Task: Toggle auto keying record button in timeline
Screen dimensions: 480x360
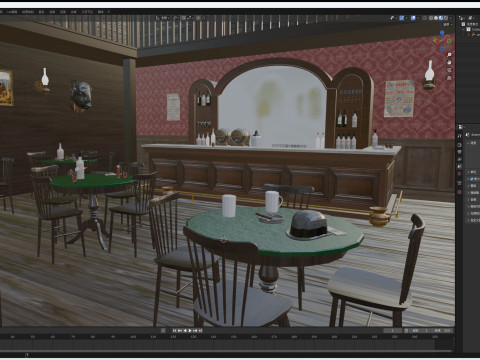Action: [x=163, y=330]
